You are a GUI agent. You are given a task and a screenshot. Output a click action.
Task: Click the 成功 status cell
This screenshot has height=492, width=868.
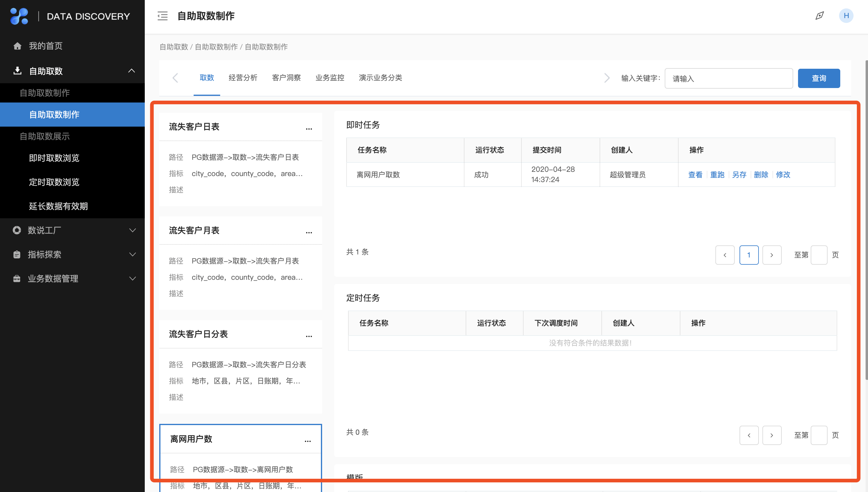point(493,175)
